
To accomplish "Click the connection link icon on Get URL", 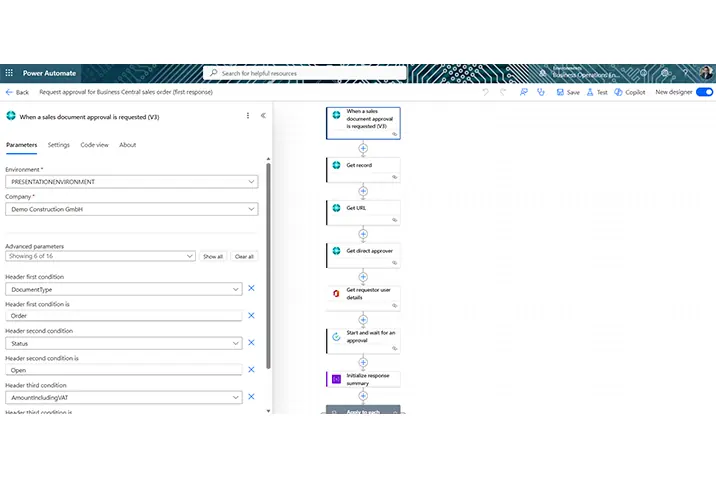I will tap(395, 220).
